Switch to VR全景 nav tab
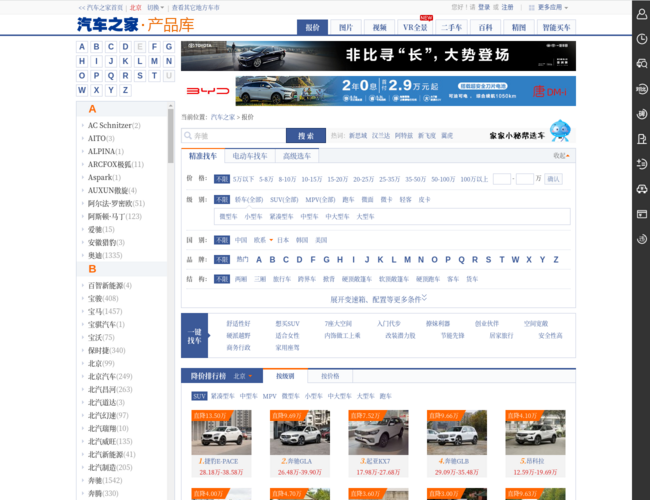The height and width of the screenshot is (500, 650). pyautogui.click(x=415, y=27)
